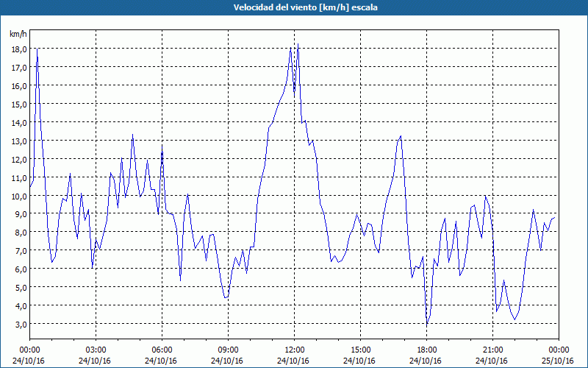Click the 13 km/h peak near 17:00
The height and width of the screenshot is (368, 588).
coord(401,136)
